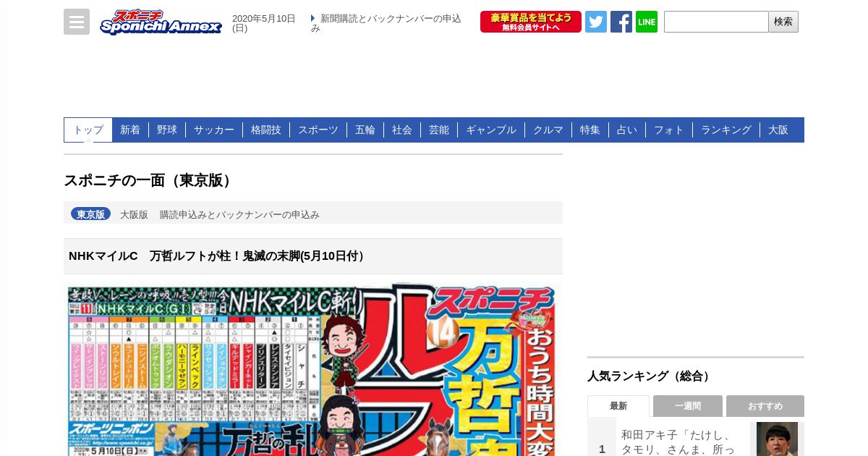Open the 占い navigation item
The image size is (868, 456).
(627, 130)
